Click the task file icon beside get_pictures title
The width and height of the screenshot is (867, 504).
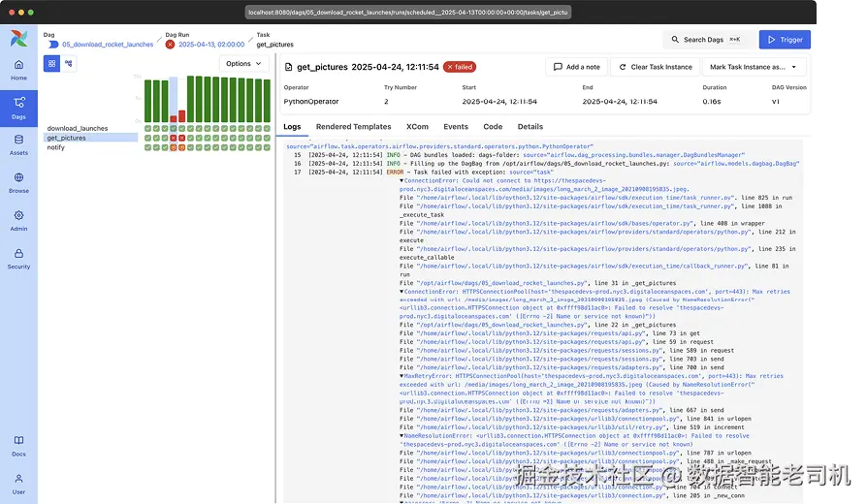point(289,67)
